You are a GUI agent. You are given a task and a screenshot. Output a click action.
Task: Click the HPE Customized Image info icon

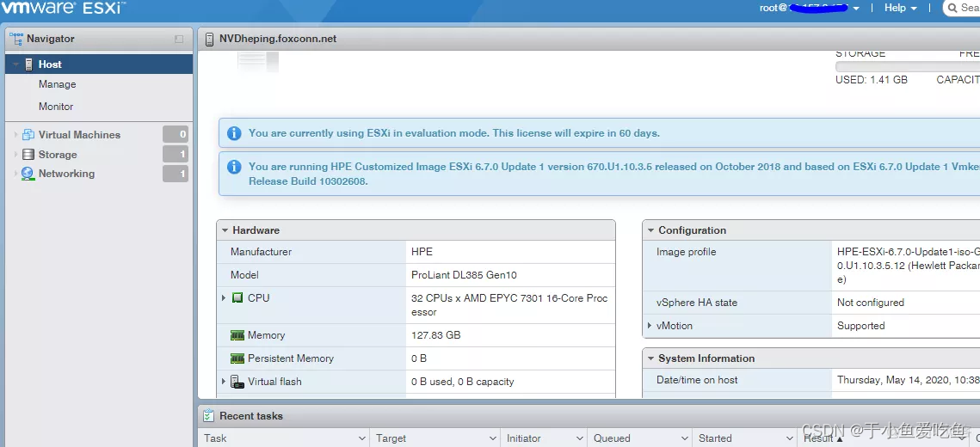tap(234, 167)
